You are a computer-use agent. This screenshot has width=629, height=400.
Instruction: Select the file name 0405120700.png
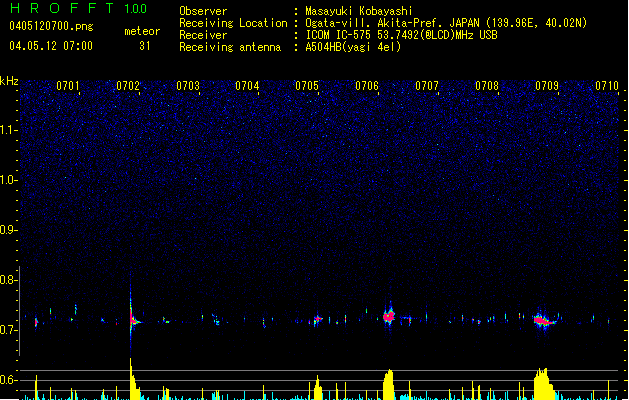click(x=51, y=26)
